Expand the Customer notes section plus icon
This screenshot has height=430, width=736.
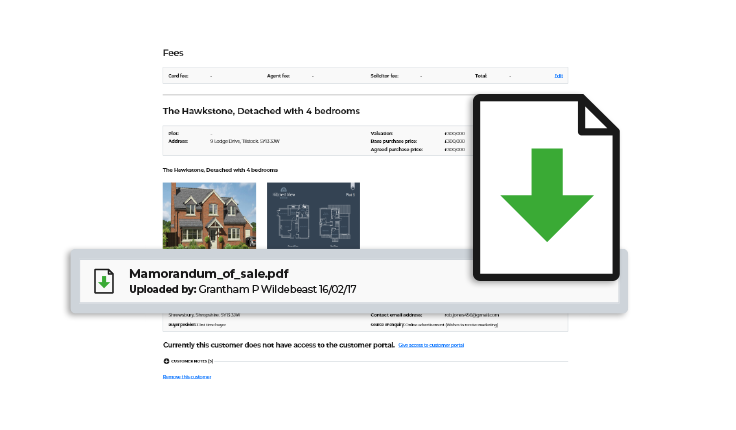pos(166,360)
